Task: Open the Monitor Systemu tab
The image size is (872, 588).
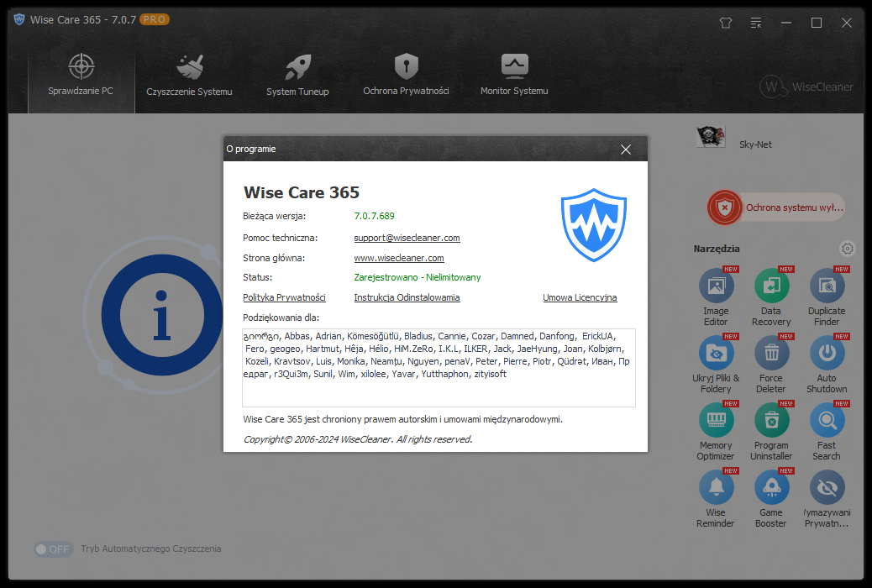Action: [514, 75]
